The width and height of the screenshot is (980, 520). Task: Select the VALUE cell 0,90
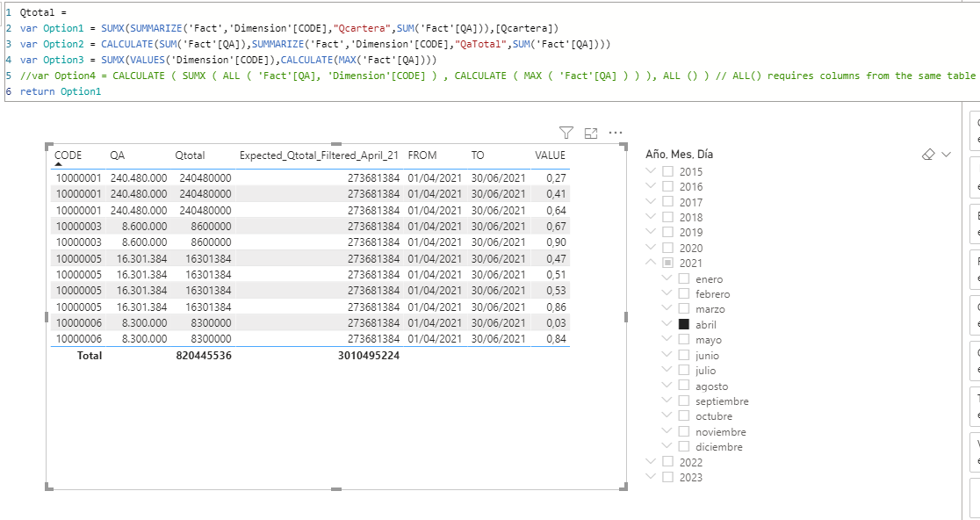(556, 242)
